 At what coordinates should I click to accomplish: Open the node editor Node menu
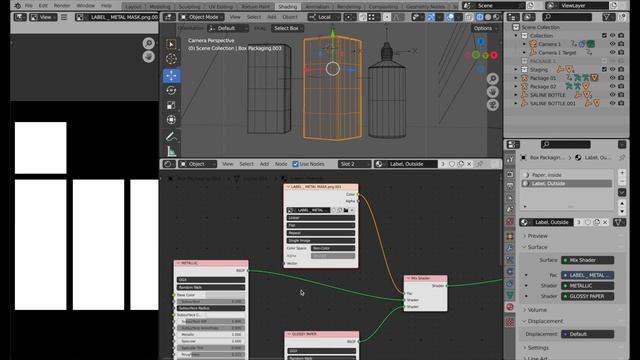(281, 164)
